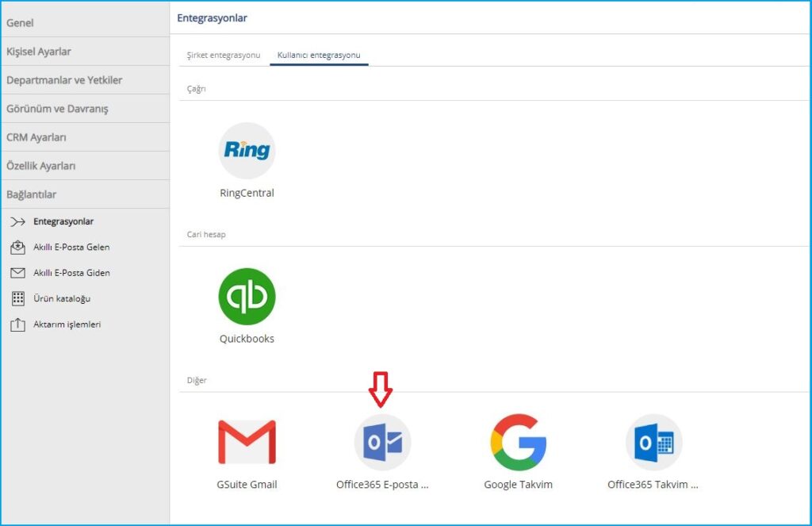
Task: Open the RingCentral integration icon
Action: click(247, 151)
